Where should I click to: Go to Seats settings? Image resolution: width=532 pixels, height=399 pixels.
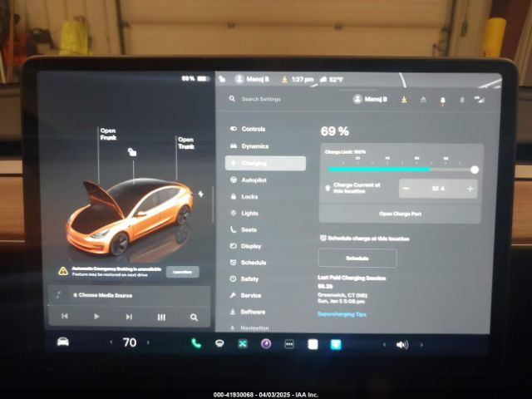tap(244, 229)
